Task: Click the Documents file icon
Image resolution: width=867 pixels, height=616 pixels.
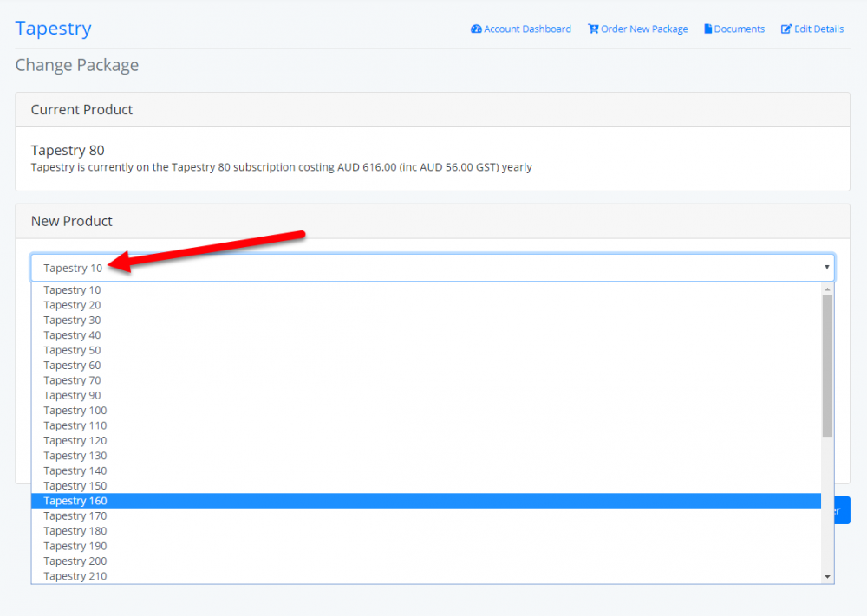Action: pos(707,29)
